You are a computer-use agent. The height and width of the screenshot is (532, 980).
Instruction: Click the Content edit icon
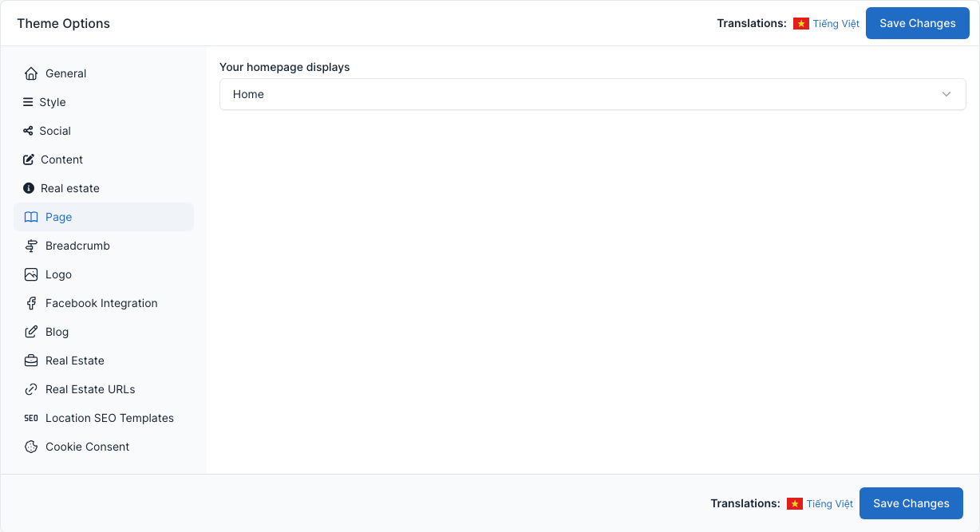(29, 160)
